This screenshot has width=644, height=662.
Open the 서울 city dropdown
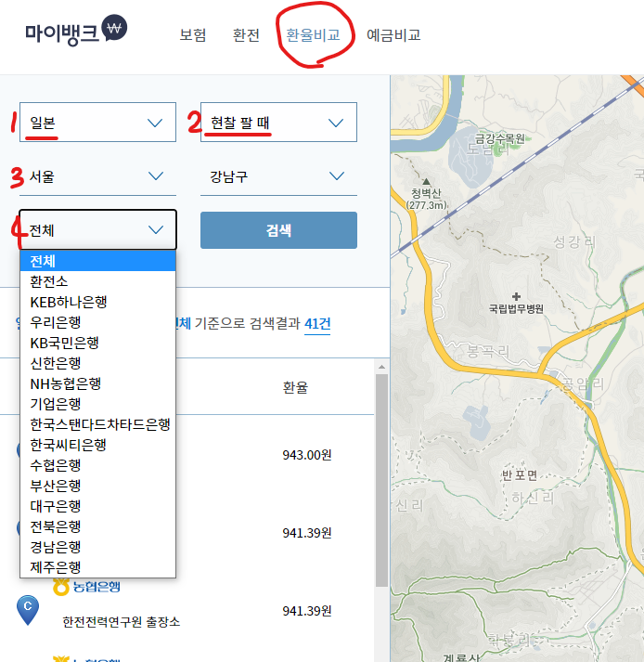point(98,176)
